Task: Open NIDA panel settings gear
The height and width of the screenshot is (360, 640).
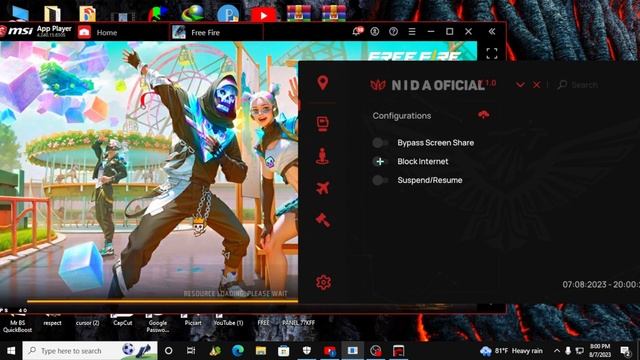Action: (323, 282)
